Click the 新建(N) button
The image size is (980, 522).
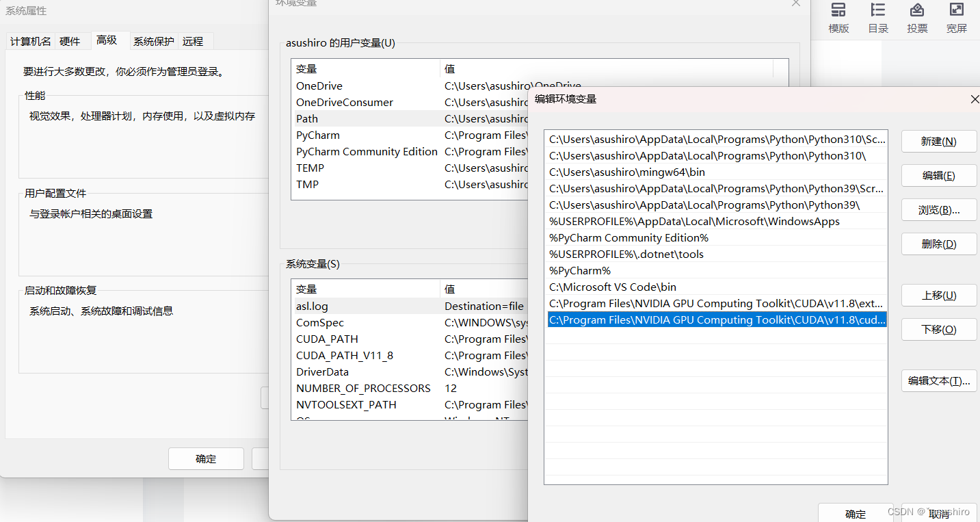point(939,142)
